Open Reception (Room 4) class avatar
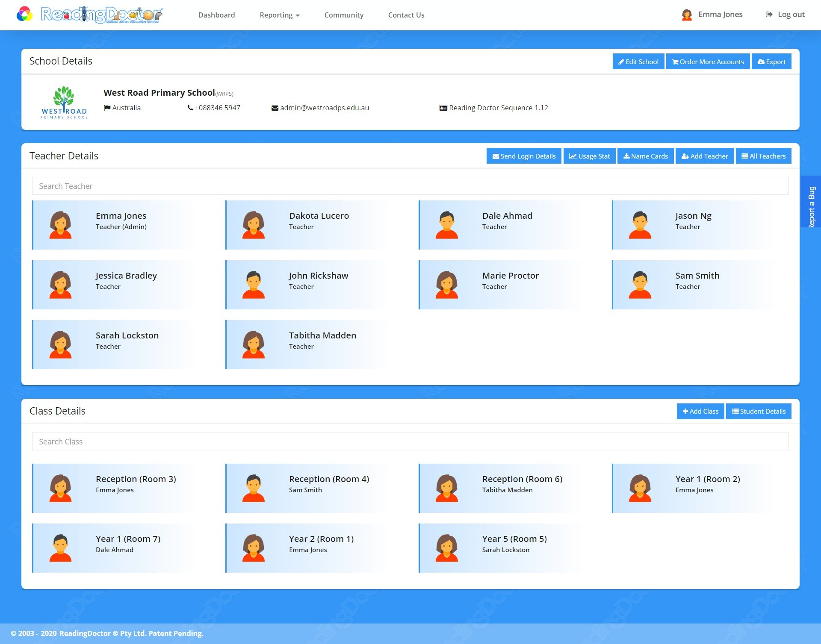This screenshot has width=821, height=644. click(x=254, y=488)
